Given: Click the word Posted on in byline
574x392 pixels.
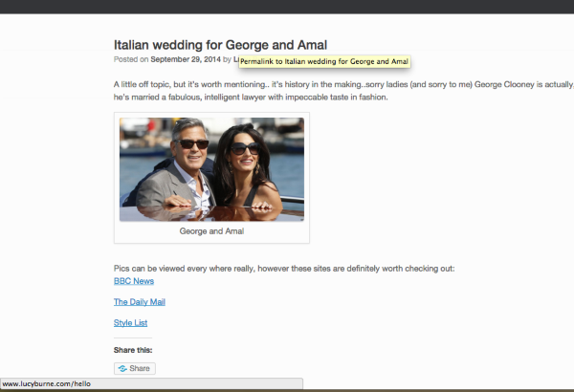Looking at the screenshot, I should coord(131,59).
